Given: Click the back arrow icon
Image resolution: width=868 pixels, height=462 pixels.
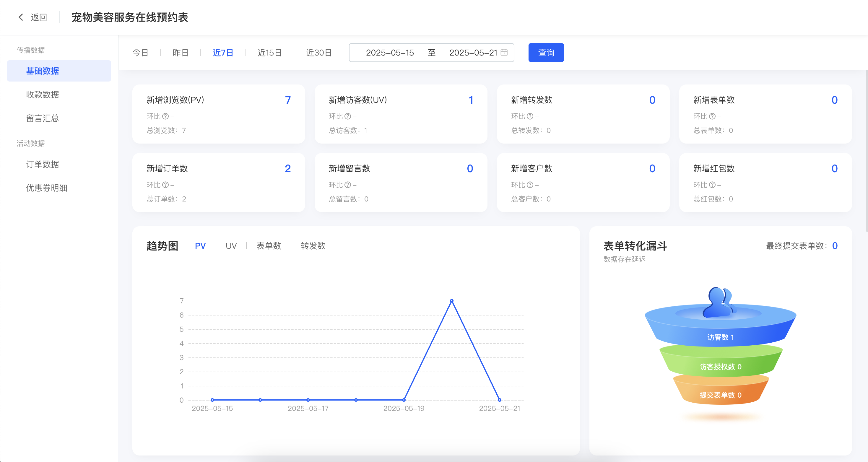Looking at the screenshot, I should pos(21,17).
